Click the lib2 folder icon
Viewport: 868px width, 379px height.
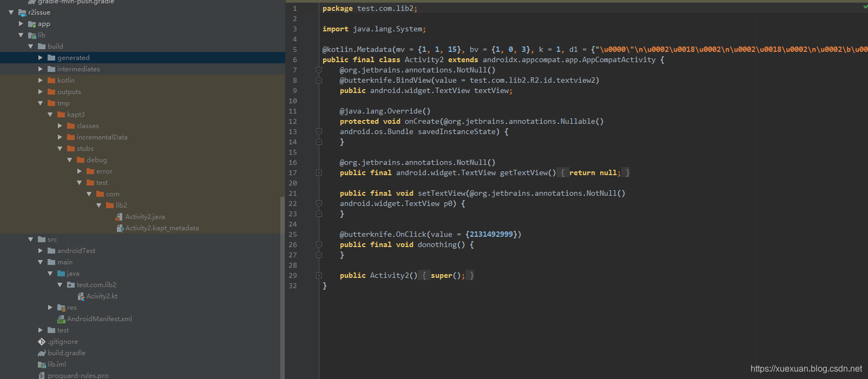[110, 205]
